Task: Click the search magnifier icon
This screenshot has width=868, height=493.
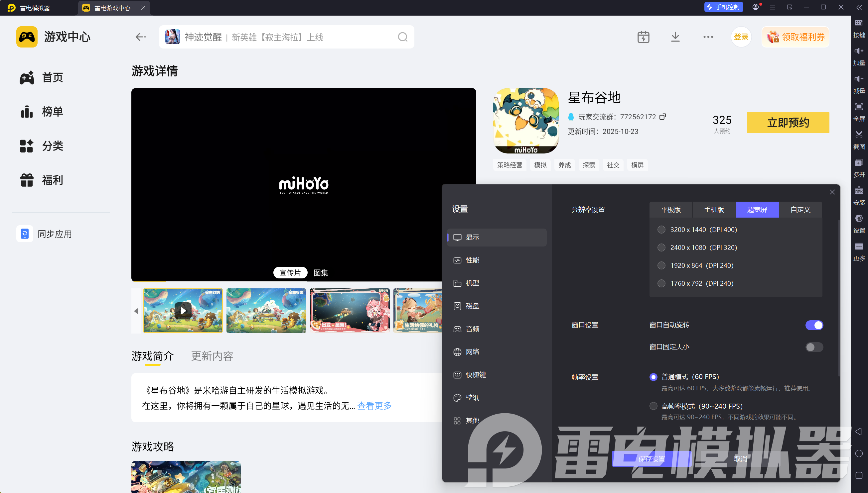Action: pyautogui.click(x=402, y=37)
